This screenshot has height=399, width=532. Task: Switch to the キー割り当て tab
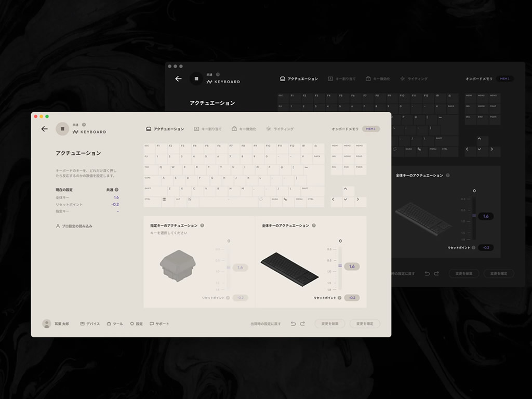point(208,129)
